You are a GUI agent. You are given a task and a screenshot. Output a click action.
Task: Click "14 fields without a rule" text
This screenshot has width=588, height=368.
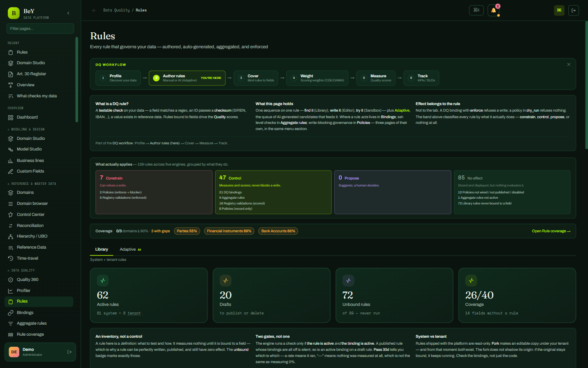tap(492, 313)
